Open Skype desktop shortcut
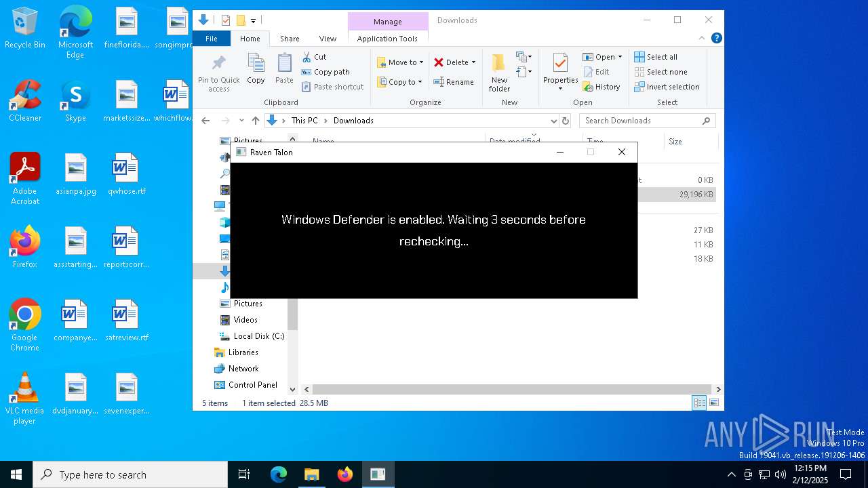 coord(75,102)
